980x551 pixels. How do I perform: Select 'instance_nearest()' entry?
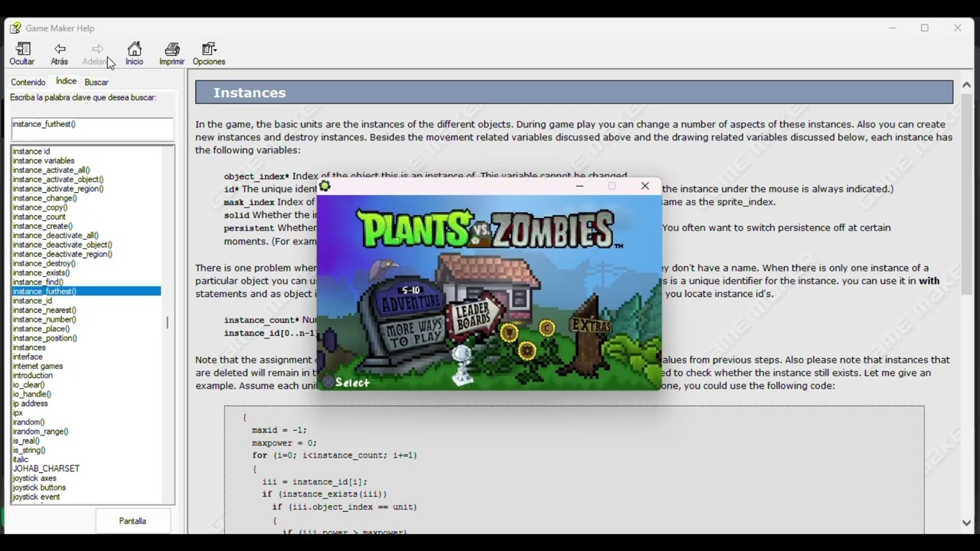click(x=44, y=310)
